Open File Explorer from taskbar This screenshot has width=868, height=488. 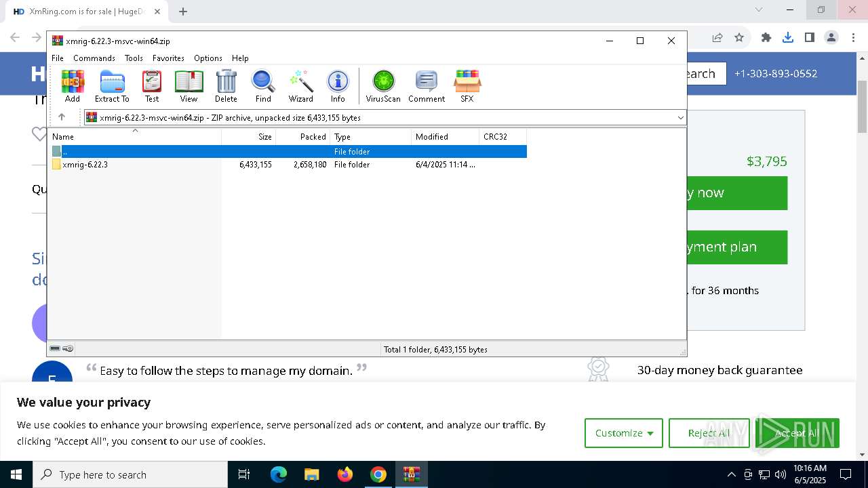311,474
